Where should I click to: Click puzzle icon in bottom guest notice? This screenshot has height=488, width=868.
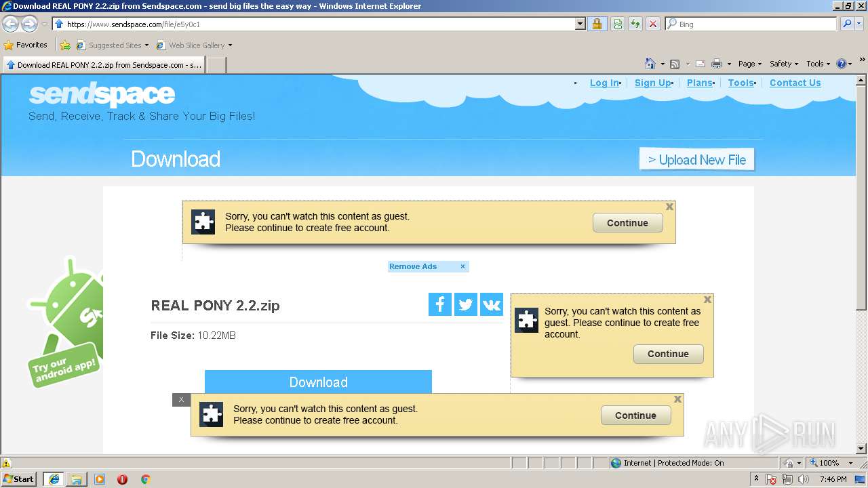tap(211, 415)
